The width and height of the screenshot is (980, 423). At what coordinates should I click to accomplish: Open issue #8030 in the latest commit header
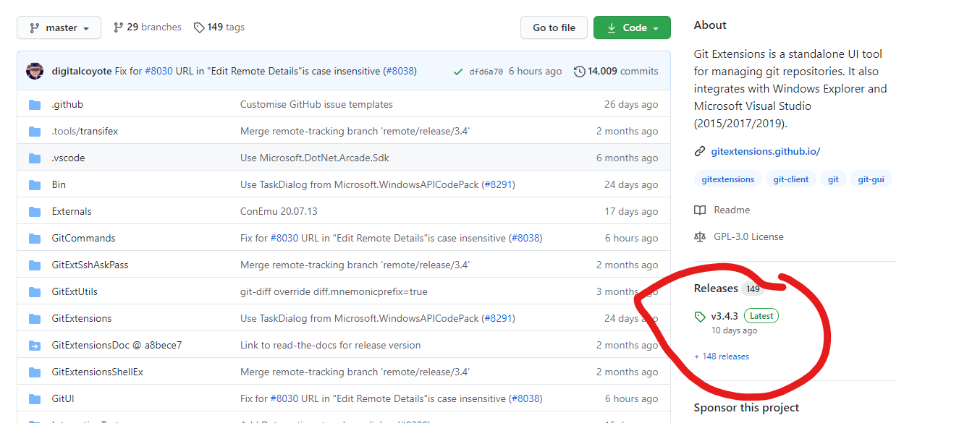click(x=159, y=71)
